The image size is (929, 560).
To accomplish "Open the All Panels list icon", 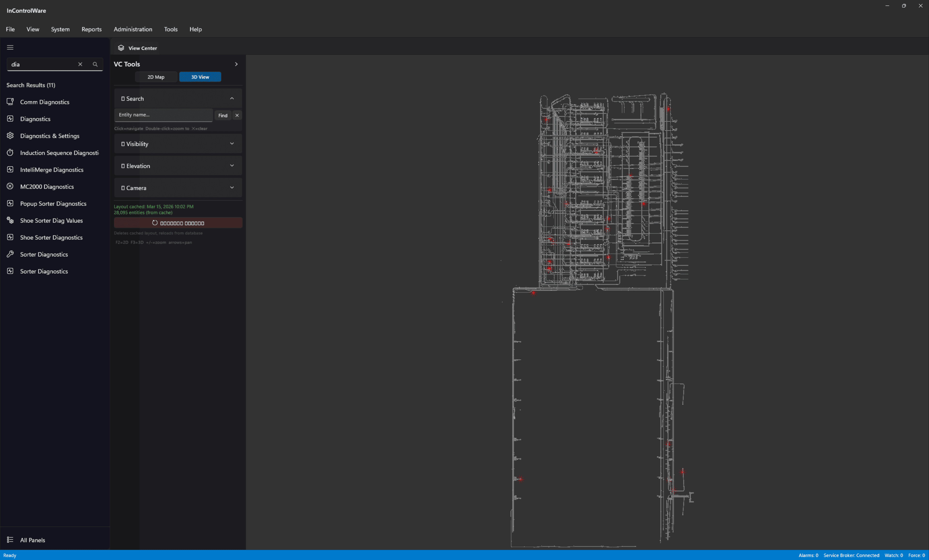I will pos(10,540).
